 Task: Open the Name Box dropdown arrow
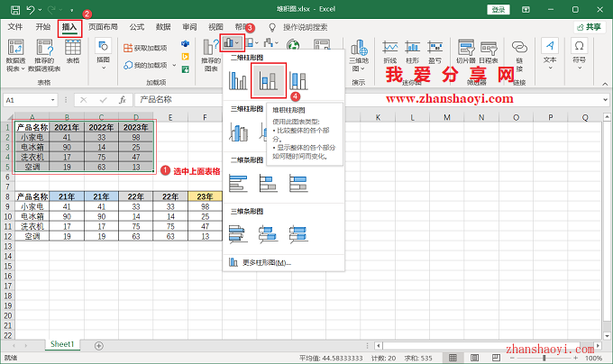(x=52, y=100)
